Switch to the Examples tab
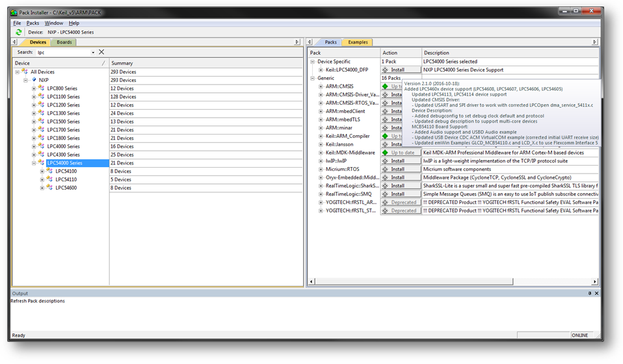The image size is (623, 364). tap(358, 42)
